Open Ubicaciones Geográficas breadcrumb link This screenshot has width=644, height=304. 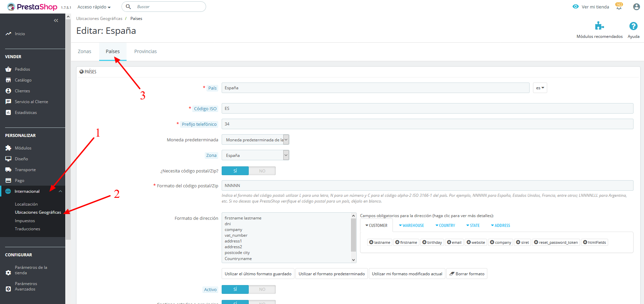99,19
